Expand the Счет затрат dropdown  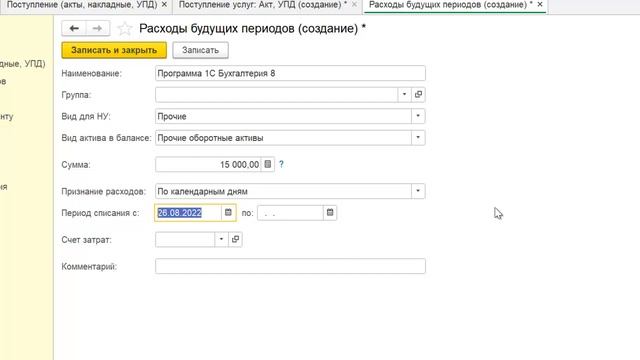point(221,240)
